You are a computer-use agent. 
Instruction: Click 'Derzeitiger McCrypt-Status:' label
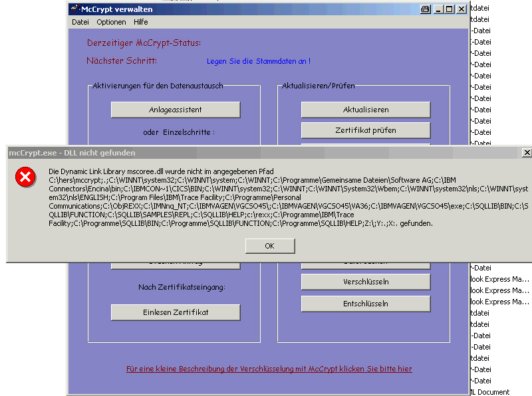144,43
